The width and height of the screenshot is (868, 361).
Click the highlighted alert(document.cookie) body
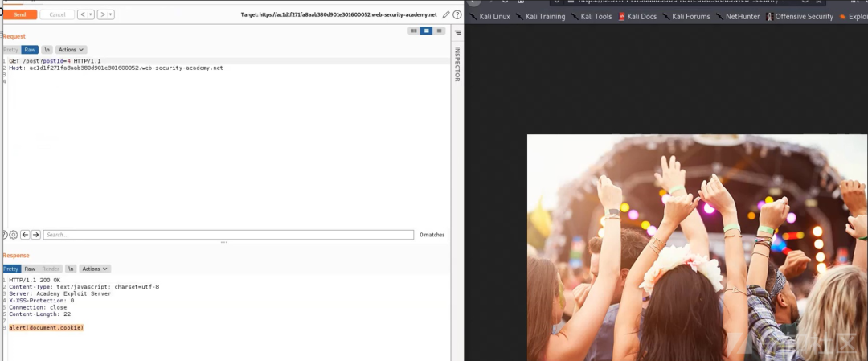pyautogui.click(x=46, y=328)
